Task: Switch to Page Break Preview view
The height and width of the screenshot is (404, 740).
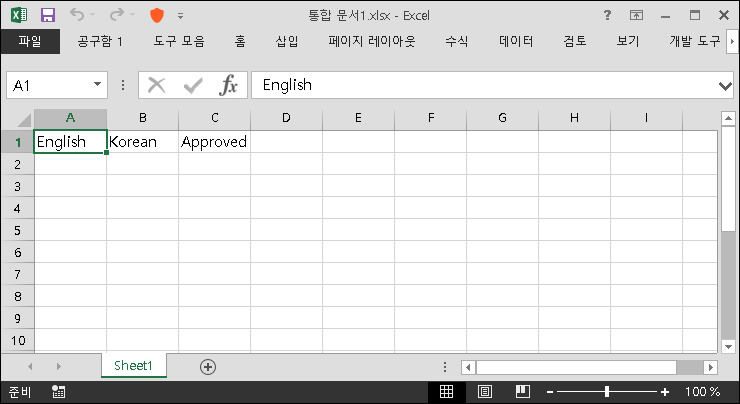Action: coord(521,392)
